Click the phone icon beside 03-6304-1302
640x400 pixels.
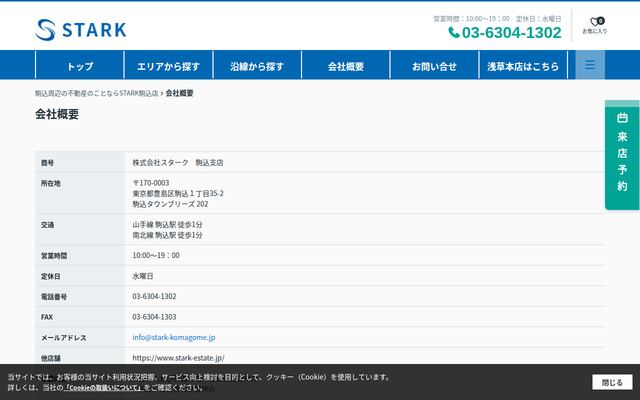pos(454,32)
